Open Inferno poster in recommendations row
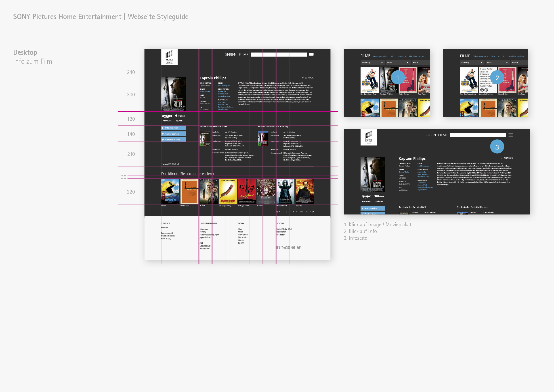The image size is (554, 392). coord(304,191)
